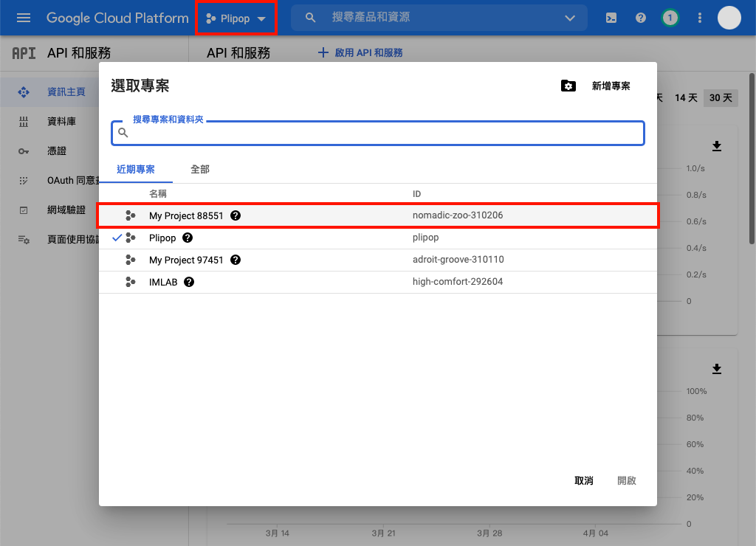This screenshot has width=756, height=546.
Task: Focus the 搜尋專案和資料夾 search field
Action: coord(378,133)
